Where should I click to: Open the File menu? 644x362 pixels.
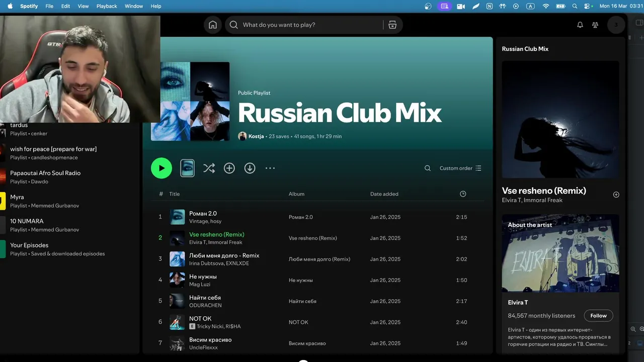tap(49, 6)
